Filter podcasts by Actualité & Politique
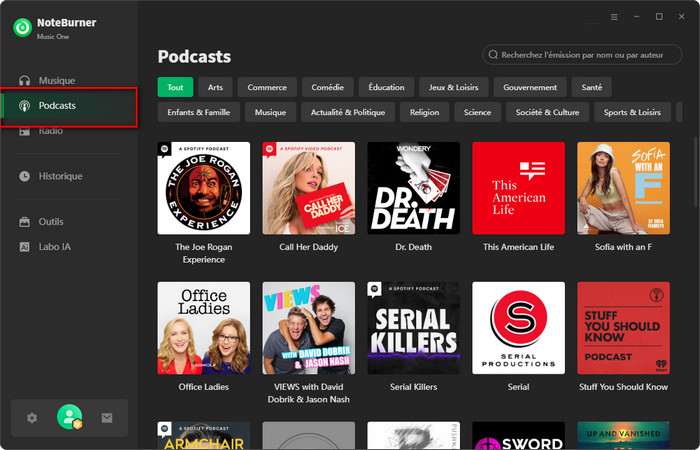The width and height of the screenshot is (700, 450). 348,112
